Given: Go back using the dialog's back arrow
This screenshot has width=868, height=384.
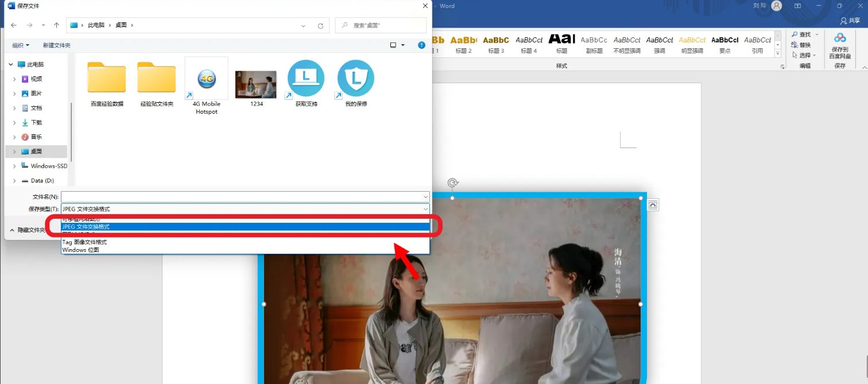Looking at the screenshot, I should click(14, 25).
